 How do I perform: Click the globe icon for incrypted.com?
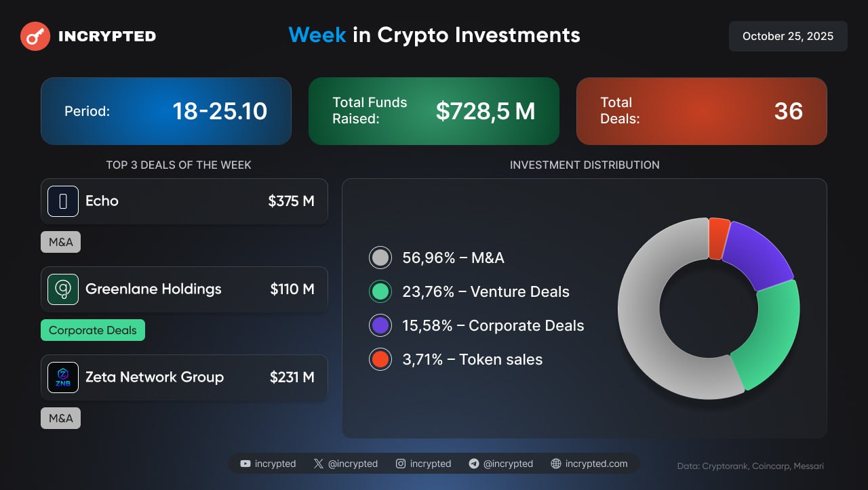tap(556, 464)
